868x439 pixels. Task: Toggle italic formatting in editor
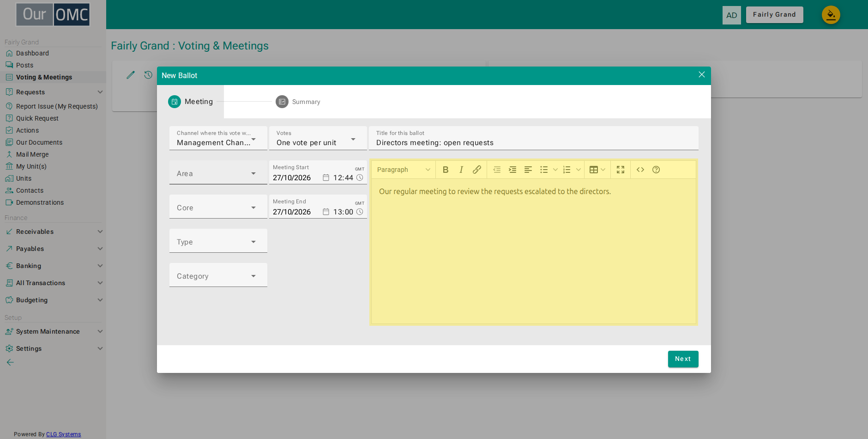pos(461,170)
